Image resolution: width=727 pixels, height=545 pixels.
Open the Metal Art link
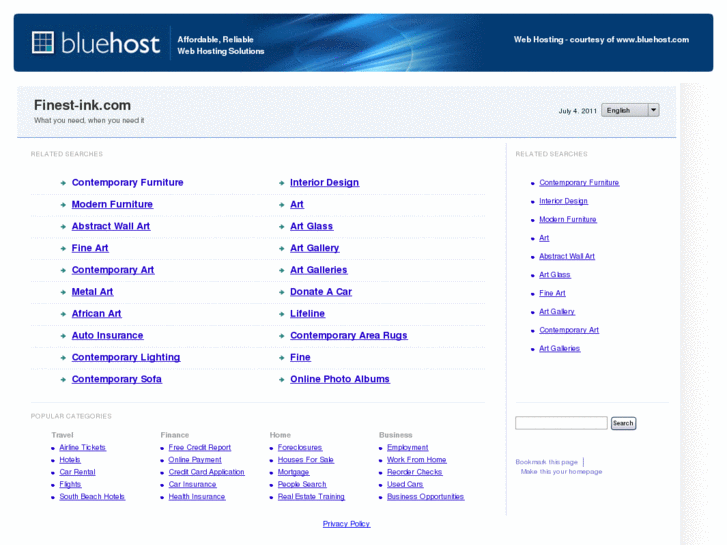[x=92, y=292]
